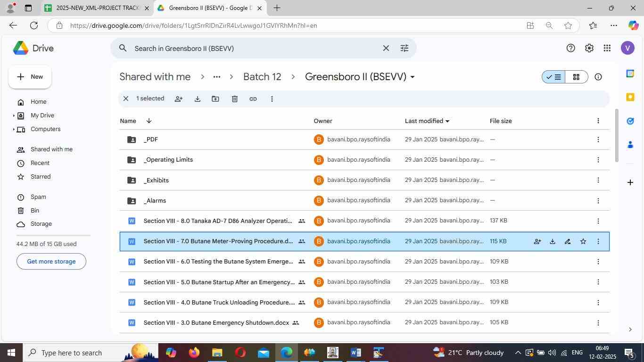The width and height of the screenshot is (644, 362).
Task: Clear selection with the X icon
Action: (126, 99)
